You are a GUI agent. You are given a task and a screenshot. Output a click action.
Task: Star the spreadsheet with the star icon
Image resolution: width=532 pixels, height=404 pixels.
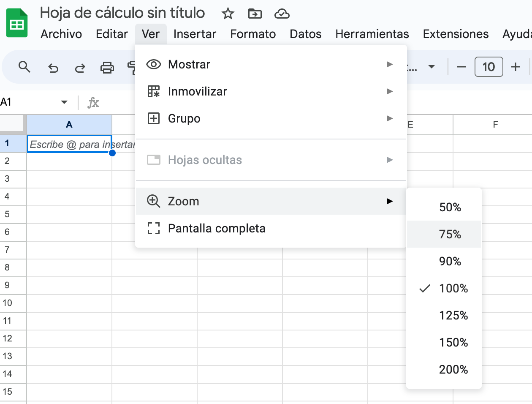[228, 14]
